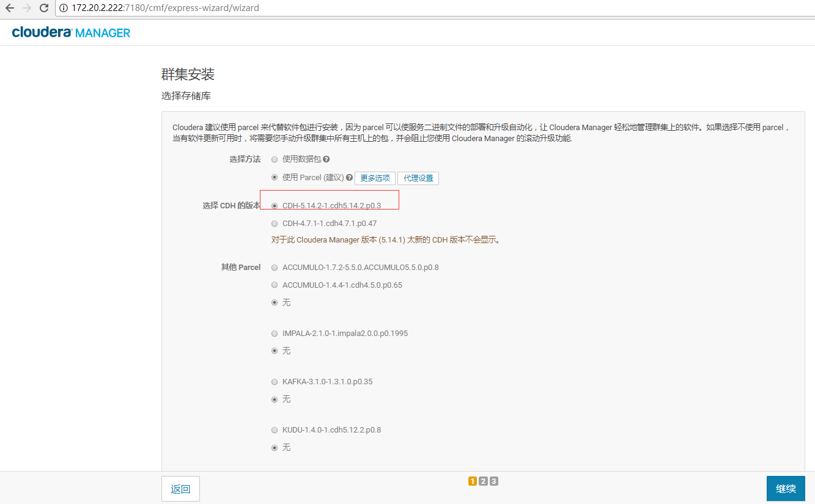Click the 选择存储库 subheading
The image size is (815, 504).
pos(186,96)
